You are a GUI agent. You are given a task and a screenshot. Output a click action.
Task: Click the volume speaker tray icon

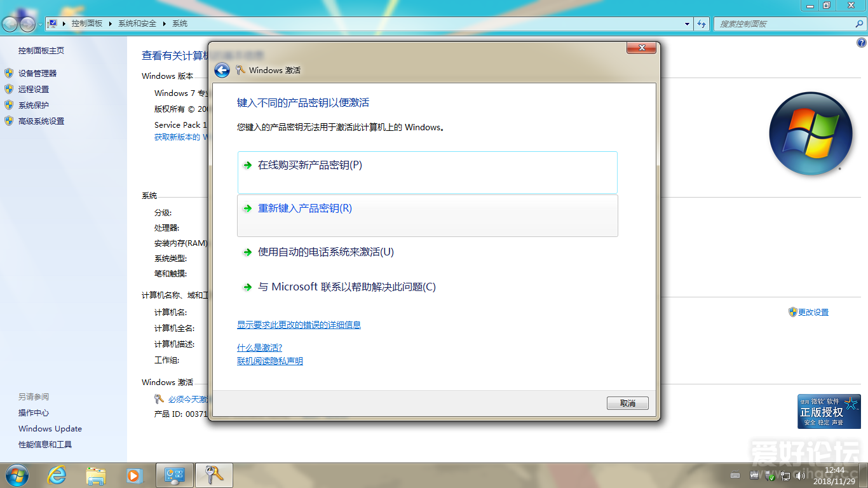pyautogui.click(x=800, y=475)
